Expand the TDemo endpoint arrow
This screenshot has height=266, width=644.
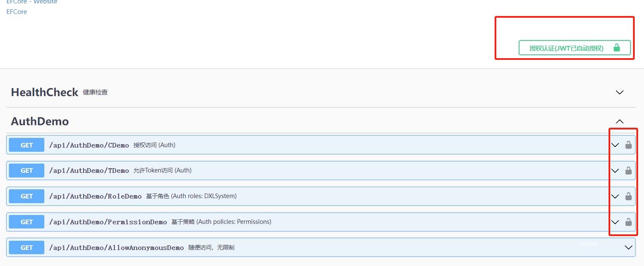615,171
